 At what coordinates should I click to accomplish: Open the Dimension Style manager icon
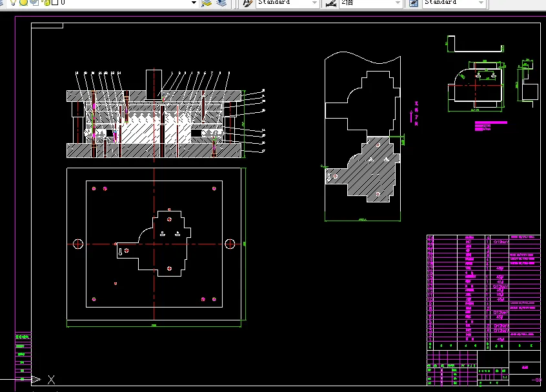[x=330, y=3]
